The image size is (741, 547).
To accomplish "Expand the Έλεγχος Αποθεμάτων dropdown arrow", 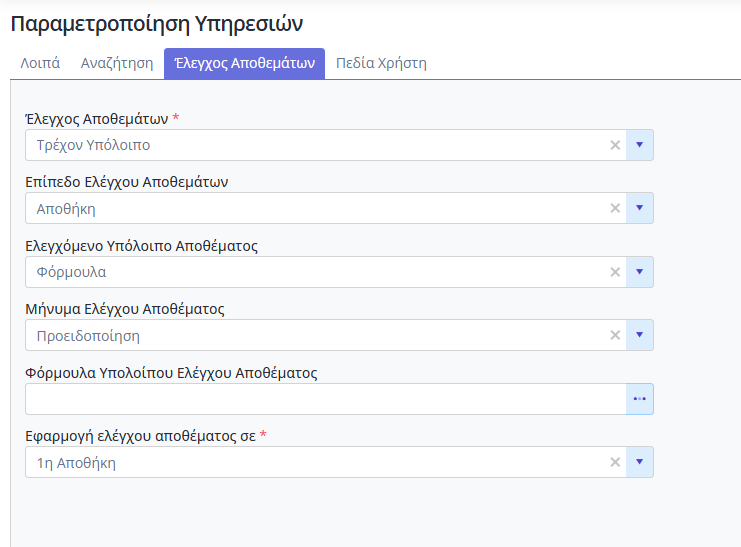I will click(639, 145).
